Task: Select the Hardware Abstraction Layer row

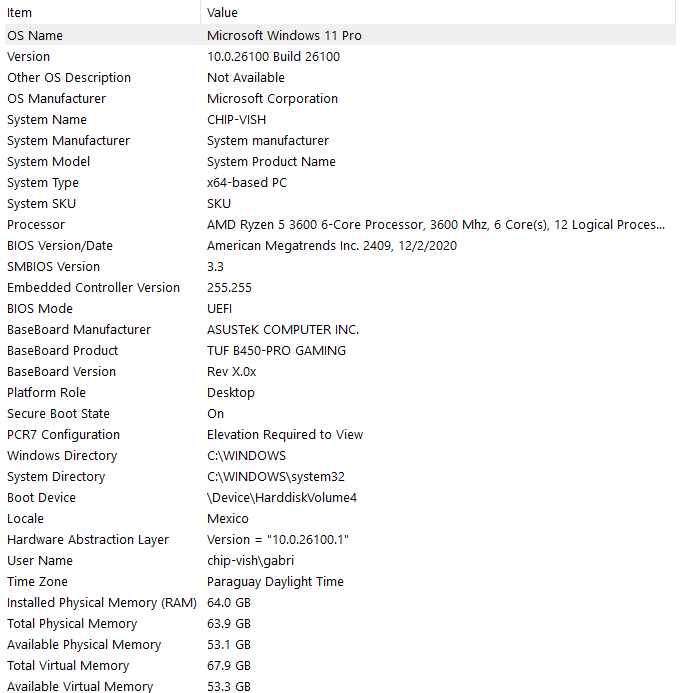Action: (340, 539)
